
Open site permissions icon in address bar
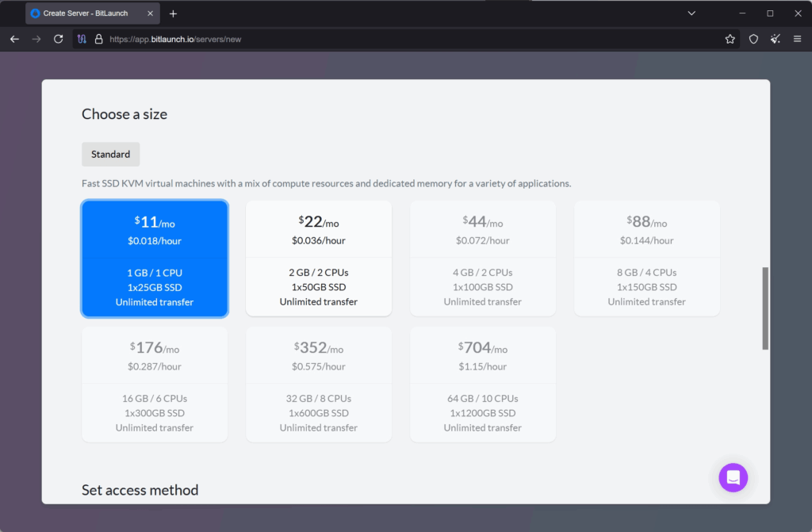[x=82, y=39]
